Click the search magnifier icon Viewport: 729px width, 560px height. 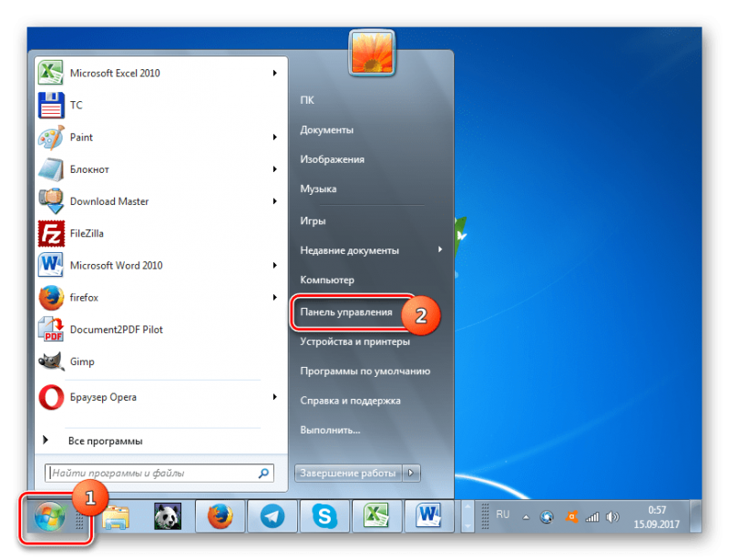(263, 473)
